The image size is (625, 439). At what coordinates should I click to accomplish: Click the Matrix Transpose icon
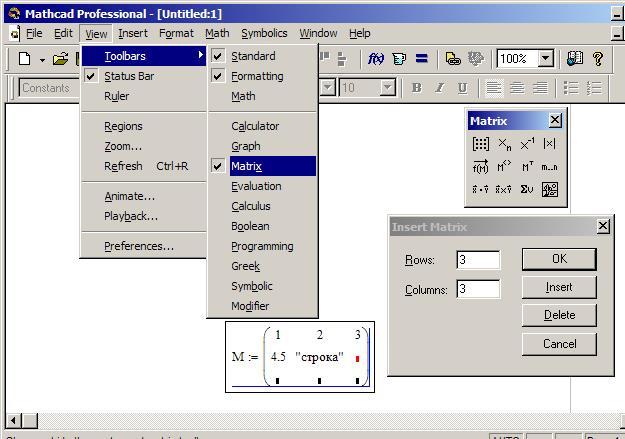(527, 167)
